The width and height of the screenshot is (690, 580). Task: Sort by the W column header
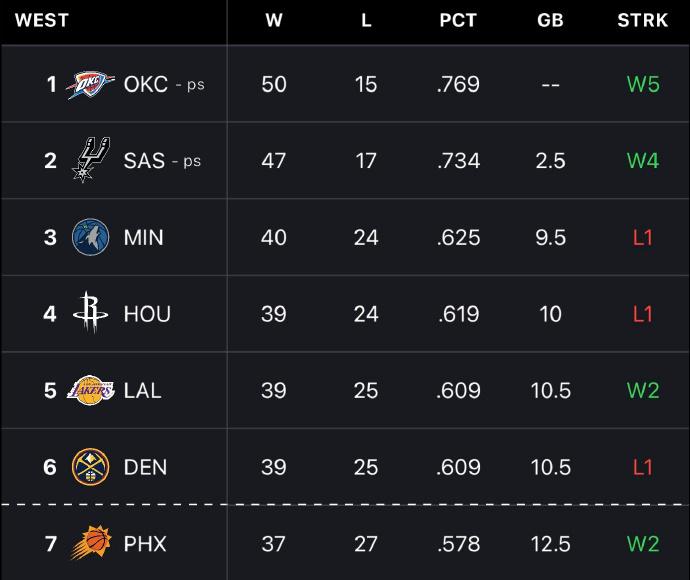point(273,21)
